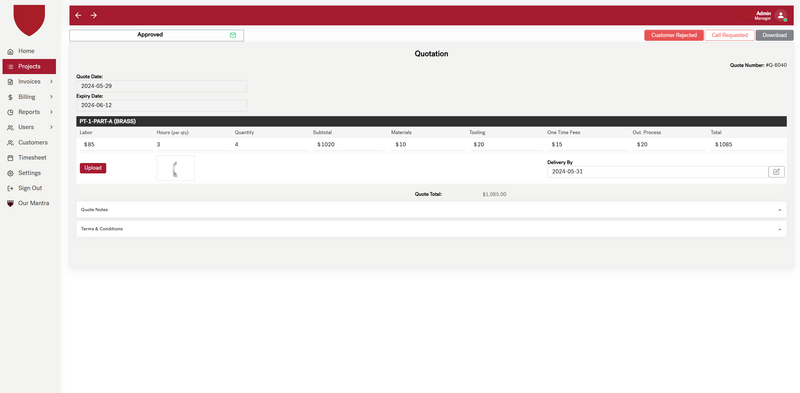Expand the Reports submenu chevron
Image resolution: width=800 pixels, height=393 pixels.
51,112
